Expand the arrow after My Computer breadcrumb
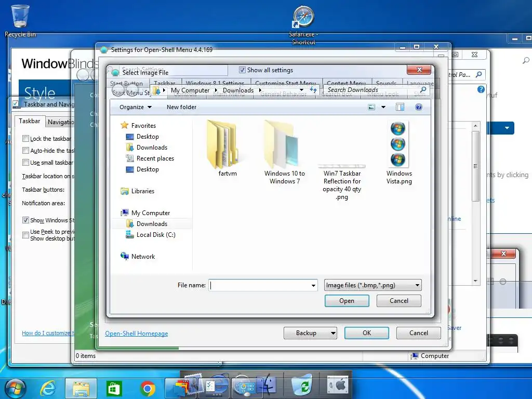 (x=216, y=90)
